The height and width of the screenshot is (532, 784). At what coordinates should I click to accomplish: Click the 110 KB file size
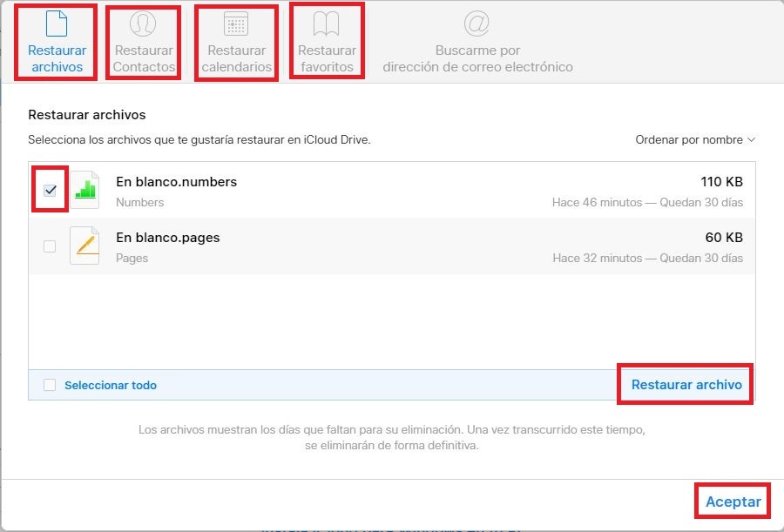tap(721, 181)
